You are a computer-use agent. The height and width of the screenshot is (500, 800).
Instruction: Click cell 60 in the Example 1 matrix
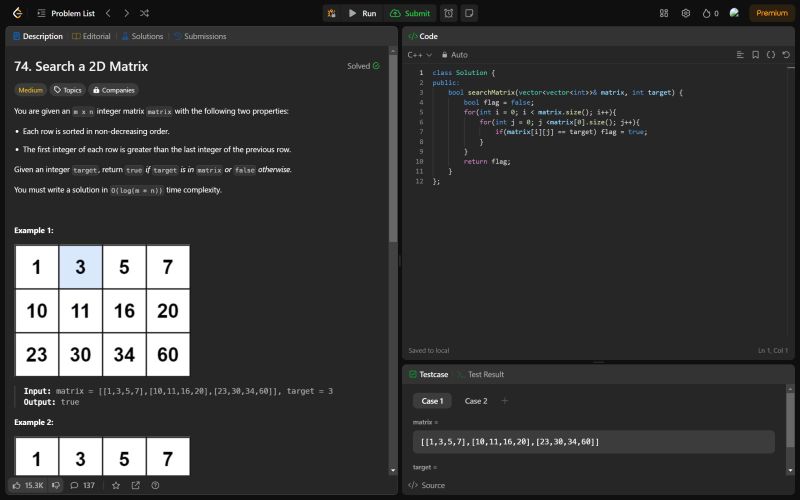[168, 355]
